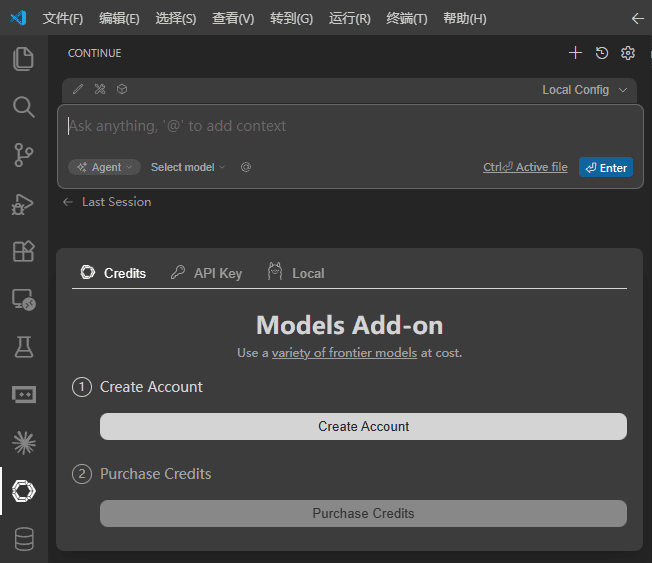Open Continue settings gear icon
This screenshot has width=652, height=563.
(x=628, y=53)
